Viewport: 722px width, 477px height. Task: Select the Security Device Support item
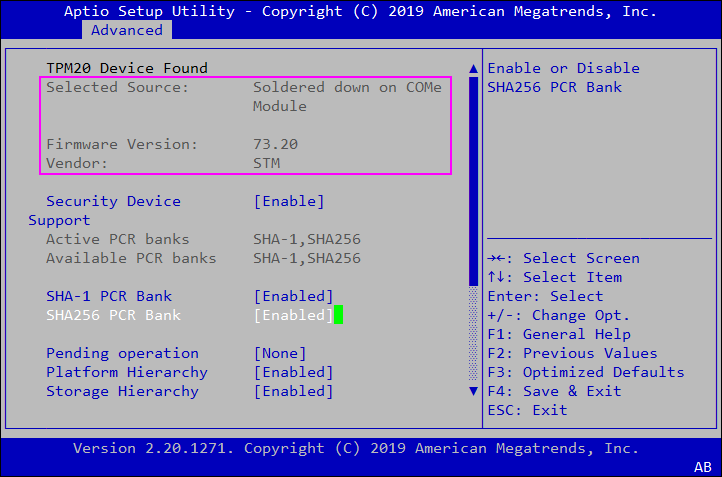point(113,202)
